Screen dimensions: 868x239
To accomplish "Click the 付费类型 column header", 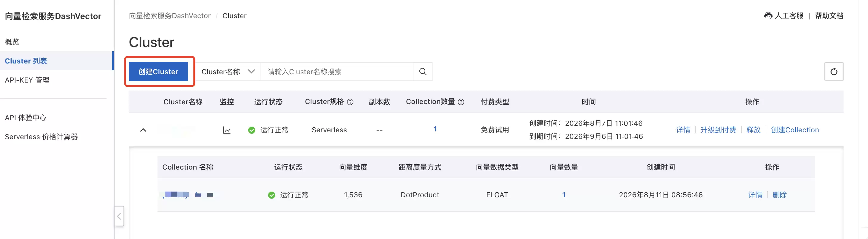I will point(495,102).
